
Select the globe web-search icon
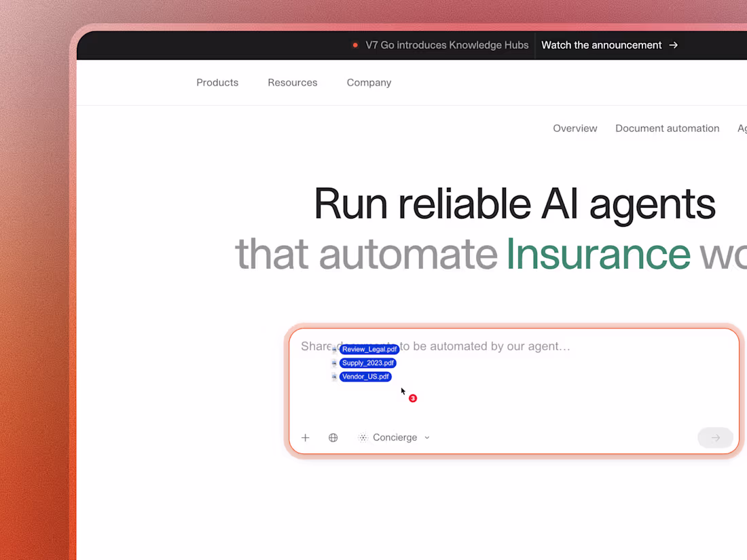(333, 437)
